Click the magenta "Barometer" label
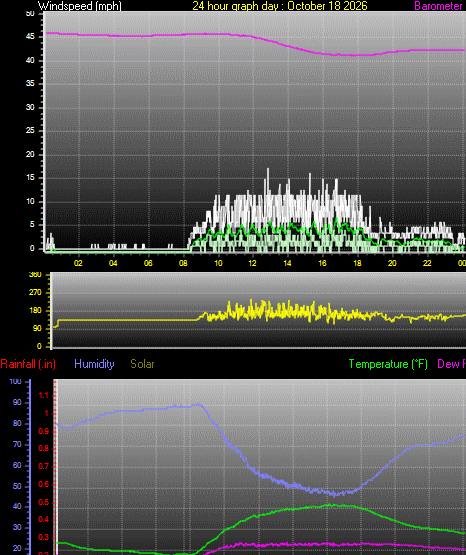Image resolution: width=466 pixels, height=555 pixels. [x=438, y=6]
